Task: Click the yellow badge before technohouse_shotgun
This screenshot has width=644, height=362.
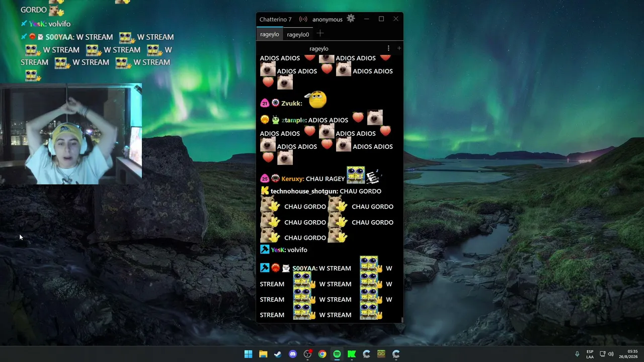Action: pyautogui.click(x=265, y=191)
